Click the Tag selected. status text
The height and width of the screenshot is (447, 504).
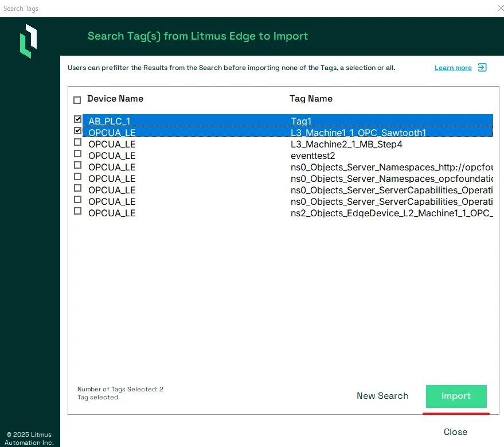(99, 397)
